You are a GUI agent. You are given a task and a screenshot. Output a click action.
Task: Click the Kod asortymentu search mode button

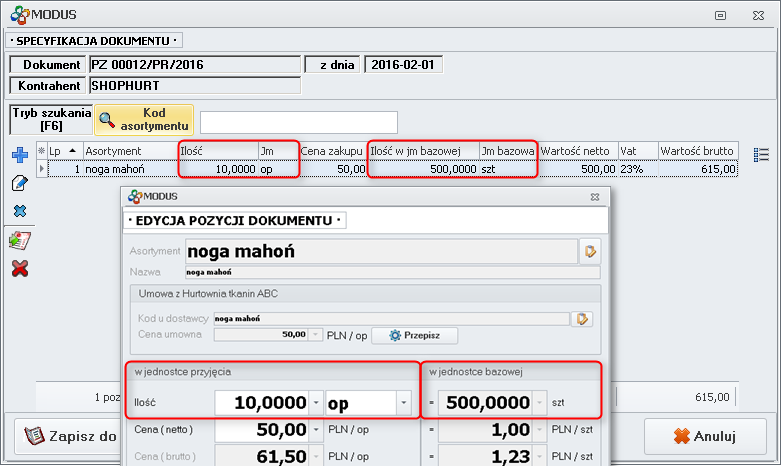[143, 120]
